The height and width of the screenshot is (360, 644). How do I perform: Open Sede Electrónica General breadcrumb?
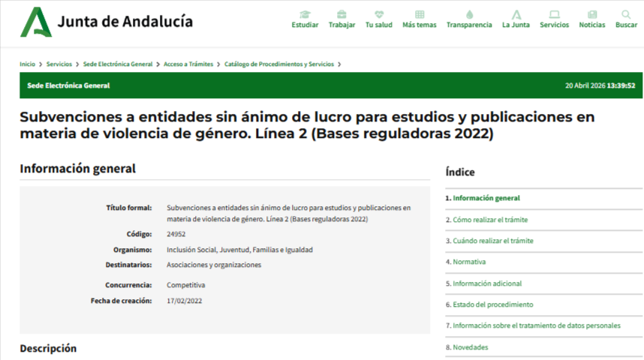[117, 64]
